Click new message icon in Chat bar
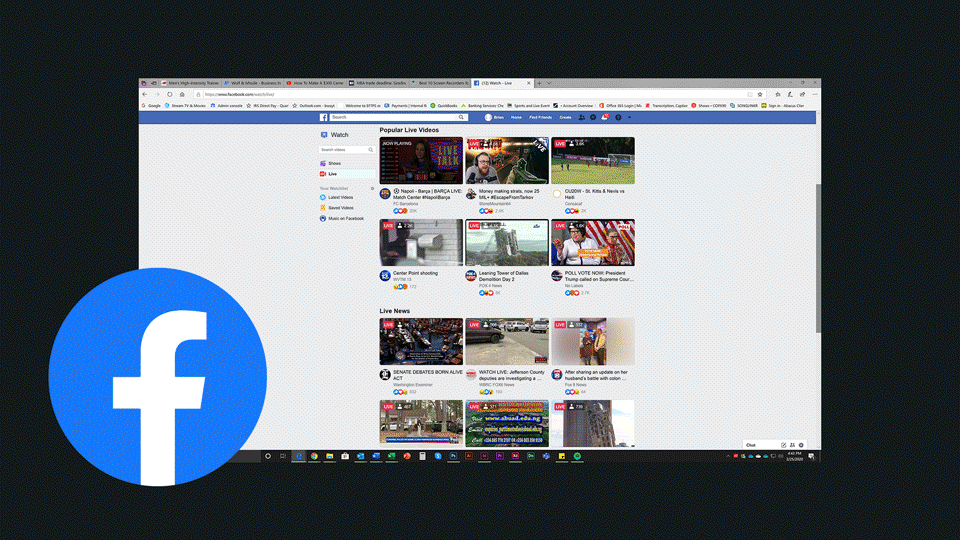 (784, 445)
